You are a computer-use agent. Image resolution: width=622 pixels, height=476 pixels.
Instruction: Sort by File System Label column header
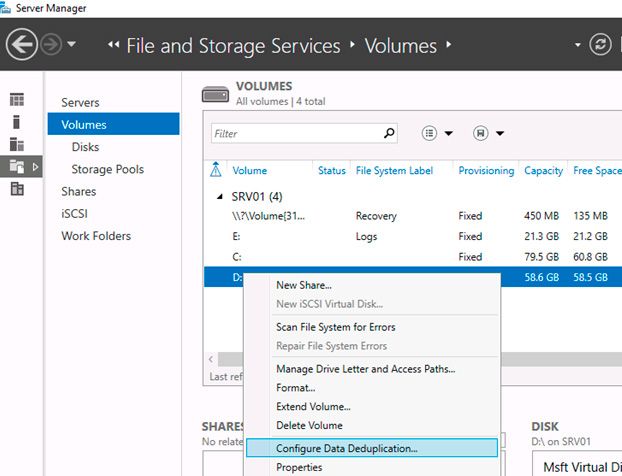pos(394,171)
